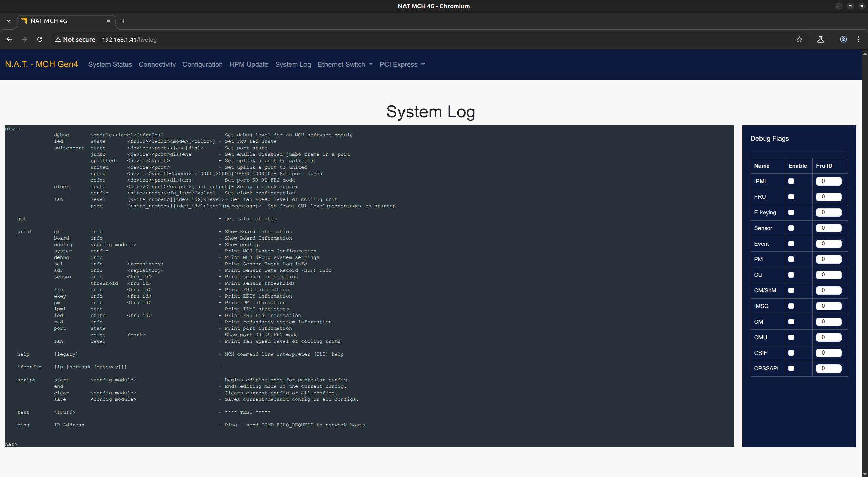Go to System Status page

(110, 64)
